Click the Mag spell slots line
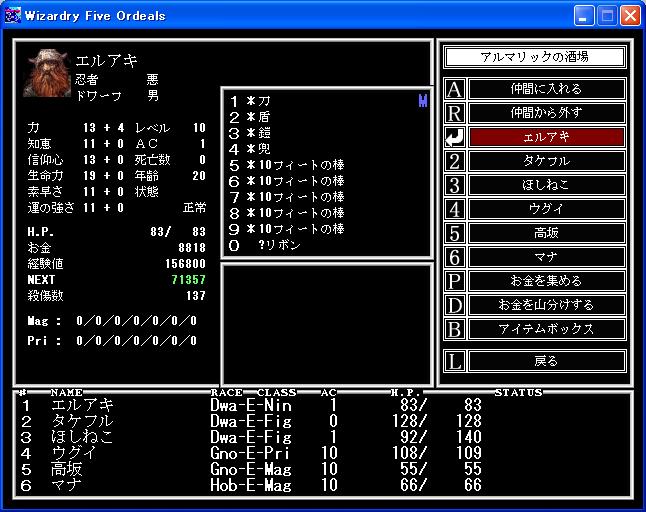 click(112, 321)
